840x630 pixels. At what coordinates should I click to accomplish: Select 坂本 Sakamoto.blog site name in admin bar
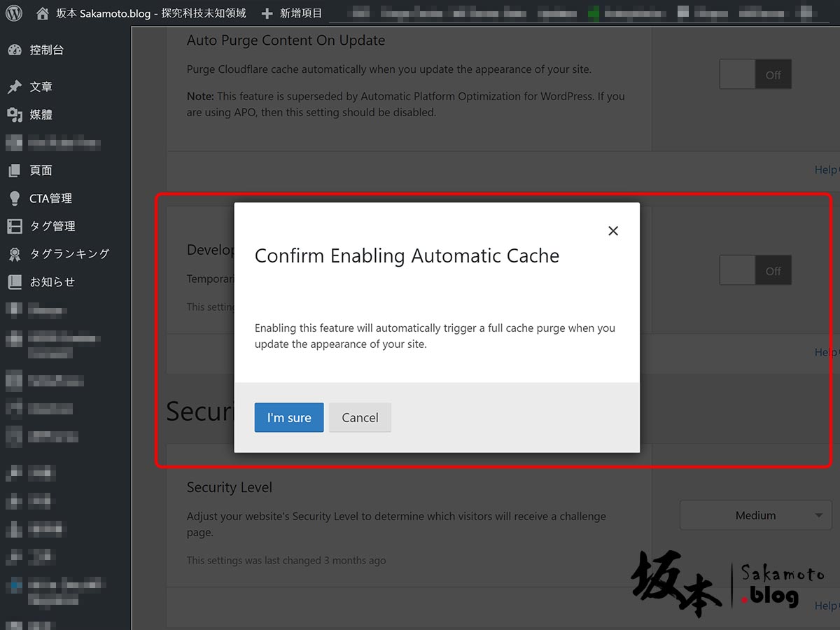[103, 13]
